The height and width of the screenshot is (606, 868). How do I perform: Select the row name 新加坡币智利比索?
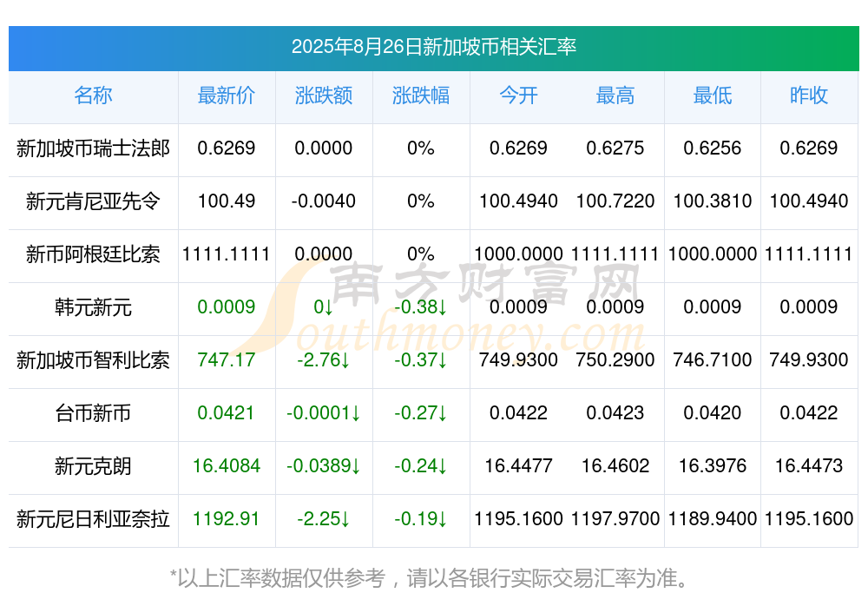pos(93,360)
